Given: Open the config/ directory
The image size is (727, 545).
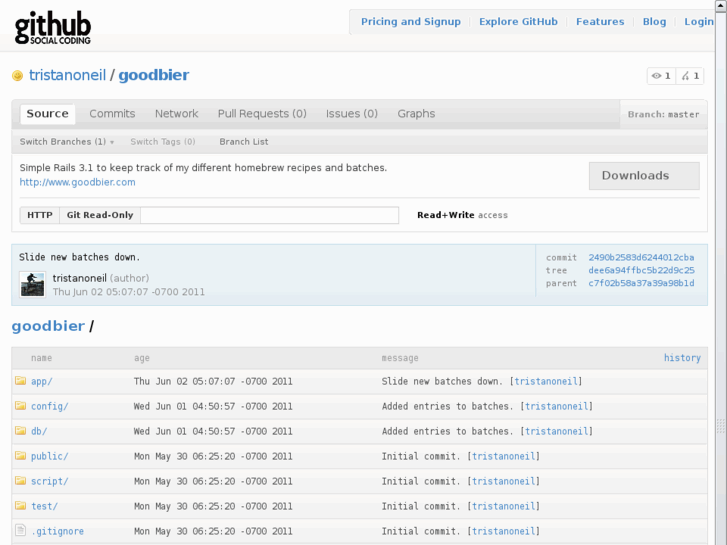Looking at the screenshot, I should pyautogui.click(x=50, y=406).
